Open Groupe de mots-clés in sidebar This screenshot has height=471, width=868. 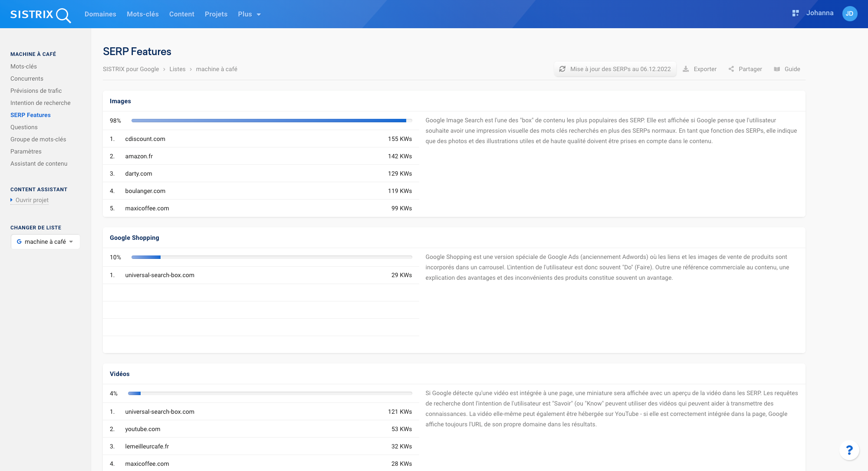point(38,139)
